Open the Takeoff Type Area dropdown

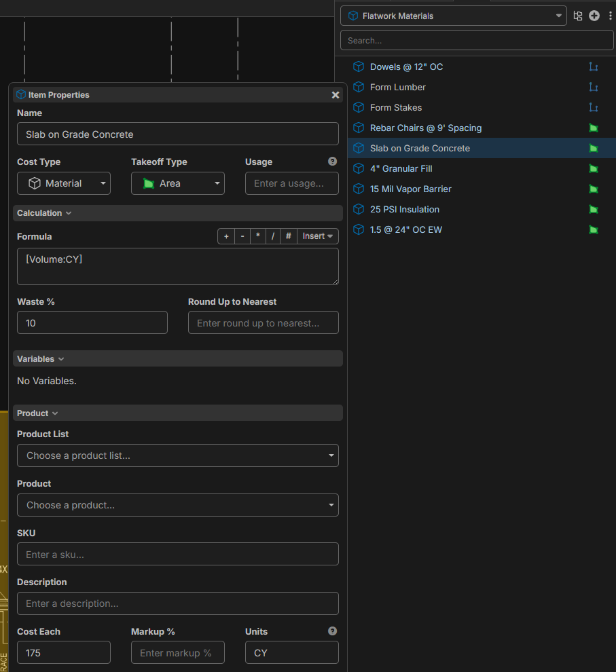tap(178, 183)
